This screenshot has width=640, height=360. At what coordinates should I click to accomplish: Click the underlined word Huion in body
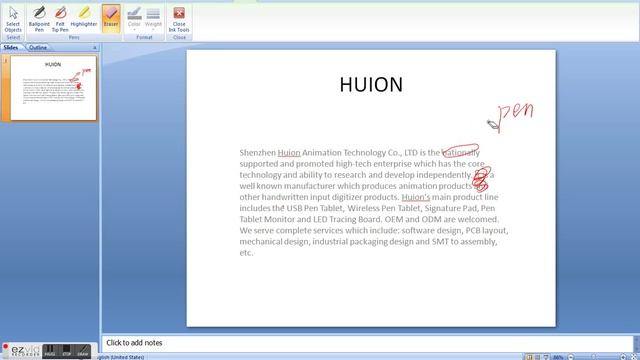(289, 153)
